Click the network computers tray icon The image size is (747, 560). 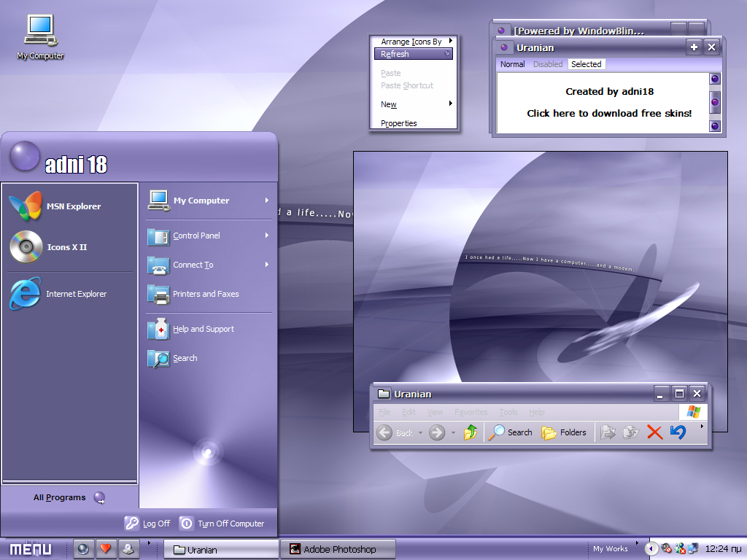[693, 548]
